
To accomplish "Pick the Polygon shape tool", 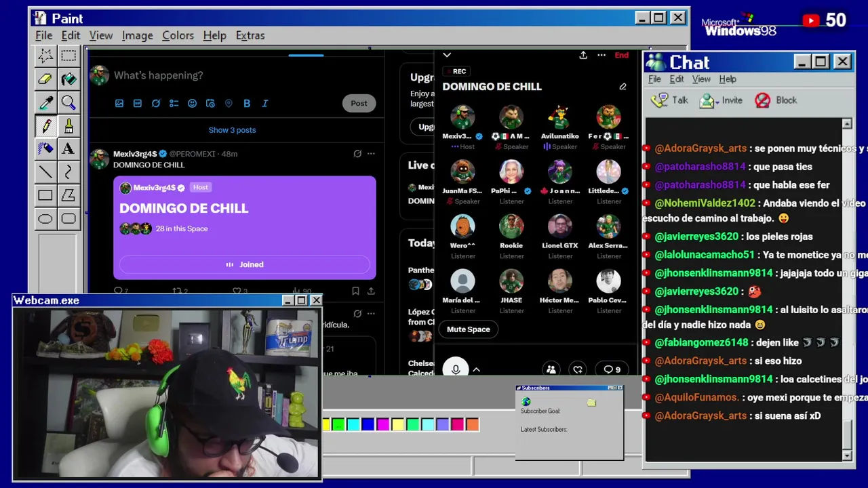I will 68,195.
